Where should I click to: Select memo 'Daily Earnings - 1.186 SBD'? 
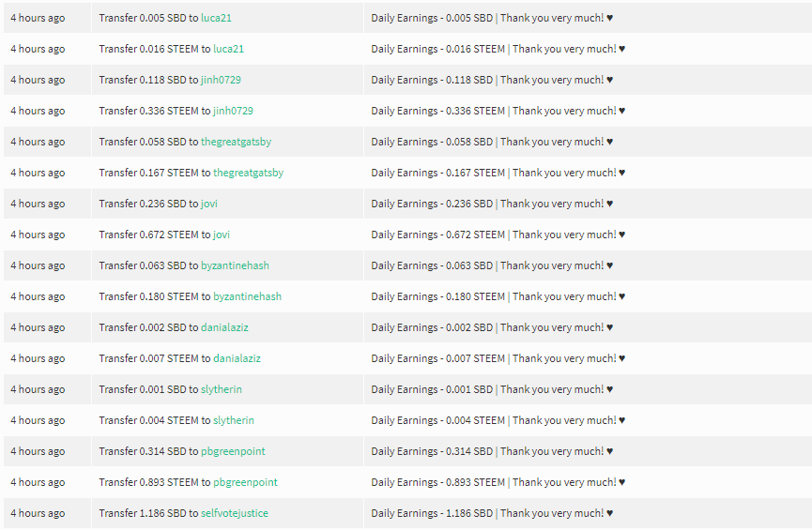tap(432, 514)
